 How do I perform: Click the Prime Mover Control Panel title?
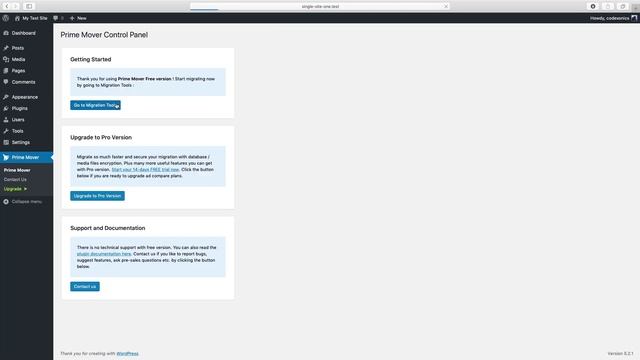[104, 35]
